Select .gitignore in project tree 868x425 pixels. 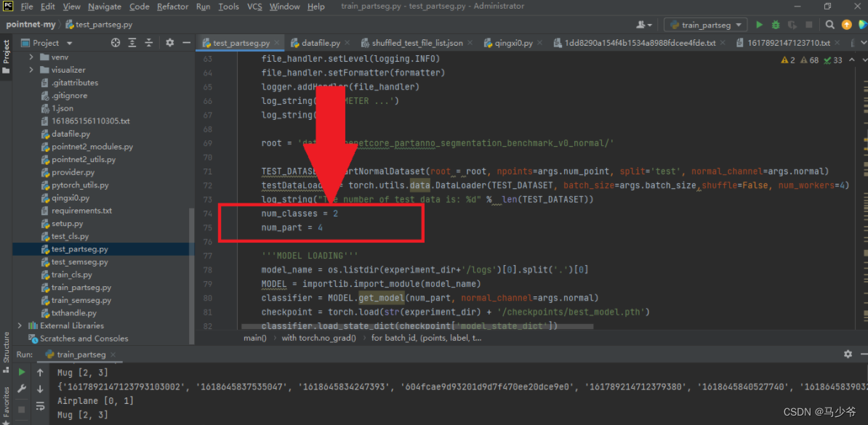pos(69,95)
